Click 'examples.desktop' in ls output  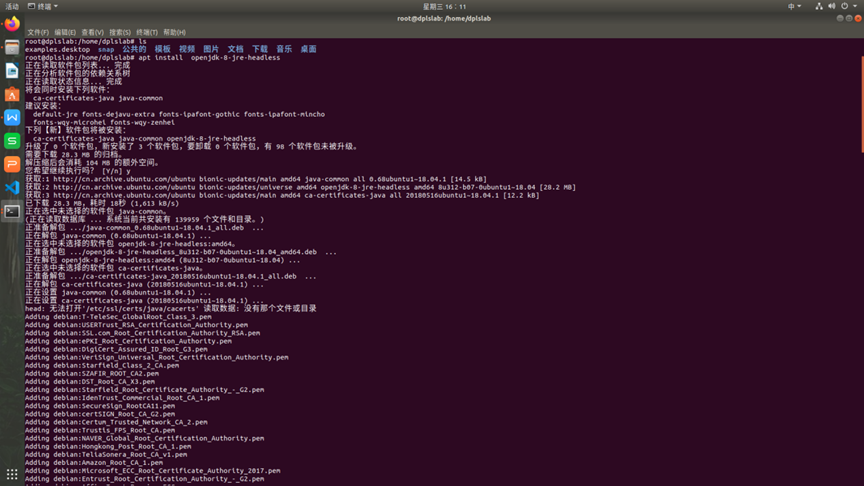(x=57, y=50)
